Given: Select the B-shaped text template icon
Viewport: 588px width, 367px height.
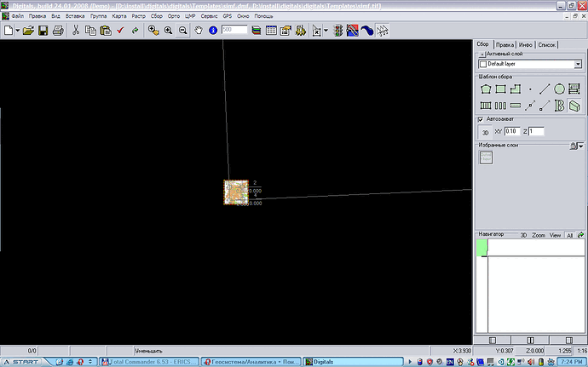Looking at the screenshot, I should point(559,106).
